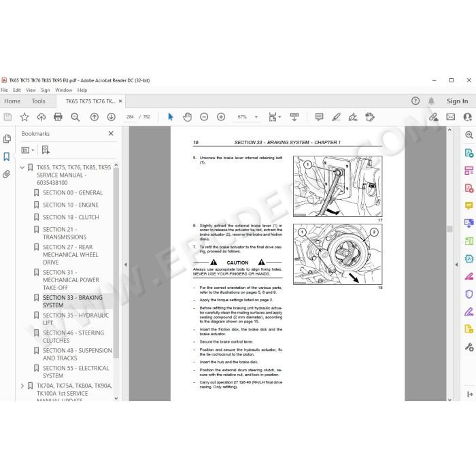Screen dimensions: 476x476
Task: Click the document vertical scrollbar thumb
Action: pos(449,229)
